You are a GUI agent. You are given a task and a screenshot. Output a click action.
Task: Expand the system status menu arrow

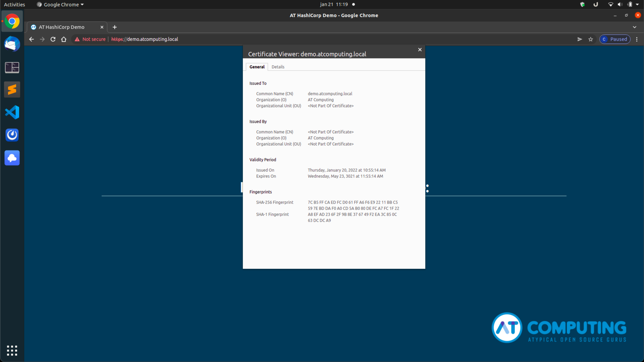pyautogui.click(x=637, y=4)
